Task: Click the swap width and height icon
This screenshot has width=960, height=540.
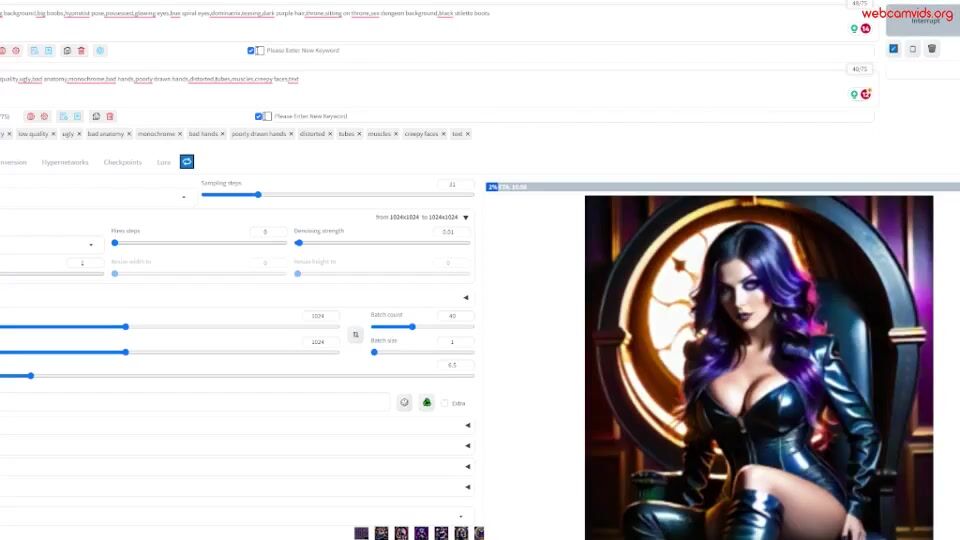Action: point(355,336)
